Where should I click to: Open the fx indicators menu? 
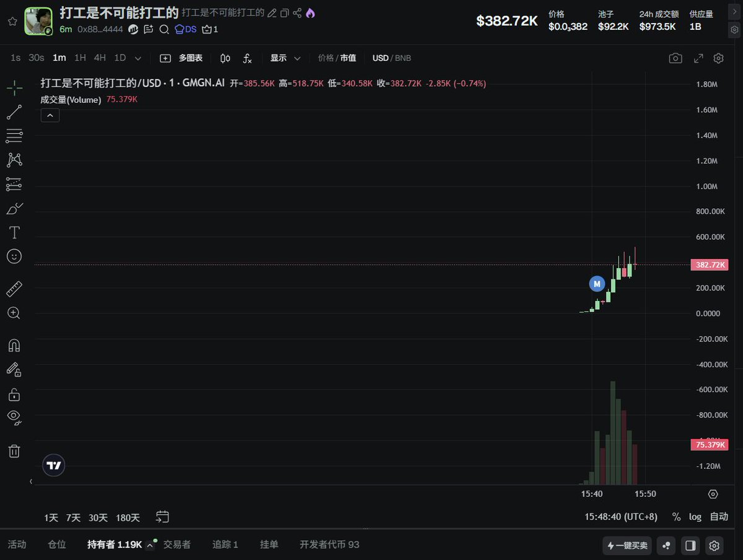(247, 58)
